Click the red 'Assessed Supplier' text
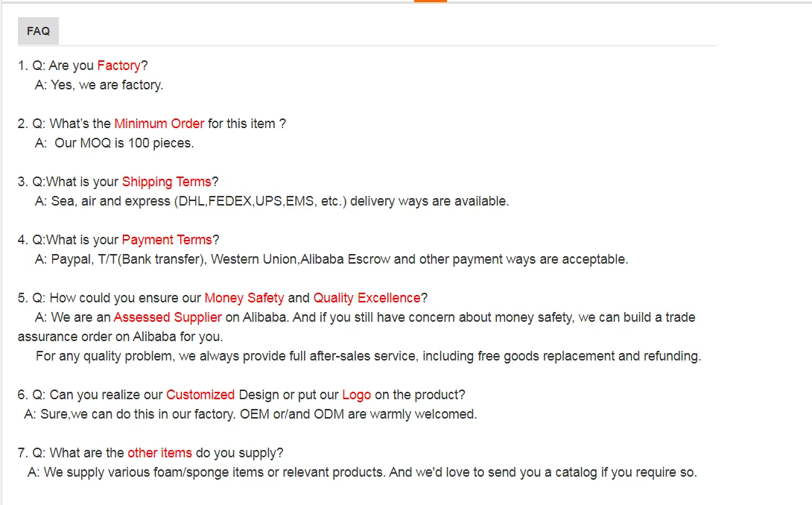This screenshot has height=505, width=812. click(168, 317)
